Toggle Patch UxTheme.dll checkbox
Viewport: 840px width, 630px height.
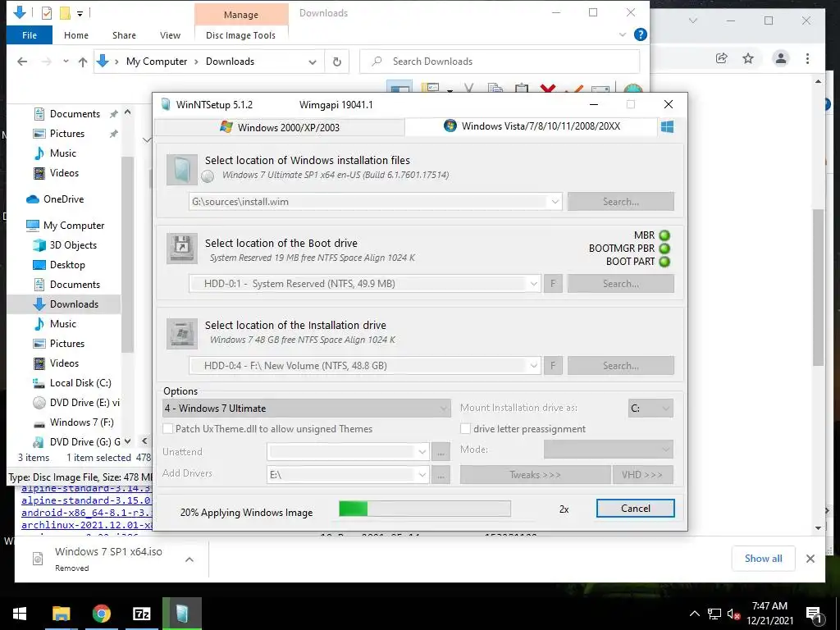tap(168, 428)
